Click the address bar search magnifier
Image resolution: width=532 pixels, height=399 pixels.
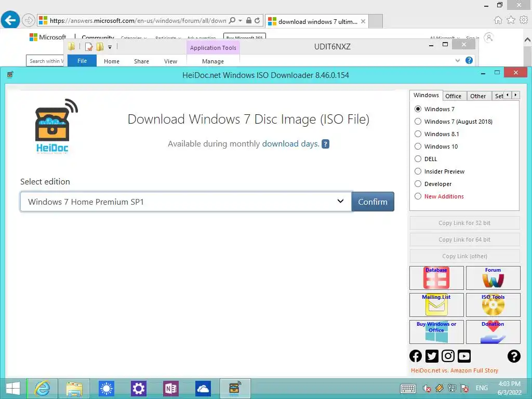[232, 20]
